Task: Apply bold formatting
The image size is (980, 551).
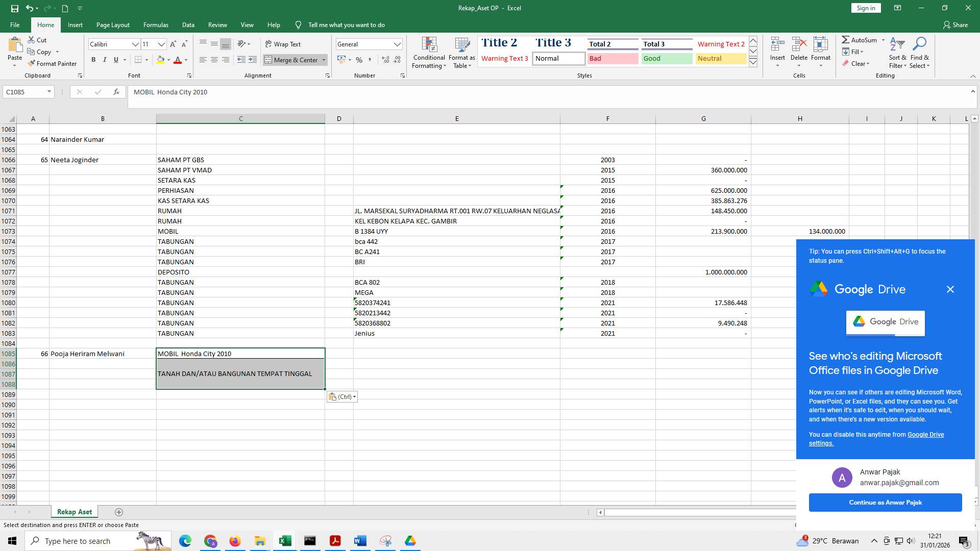Action: coord(93,60)
